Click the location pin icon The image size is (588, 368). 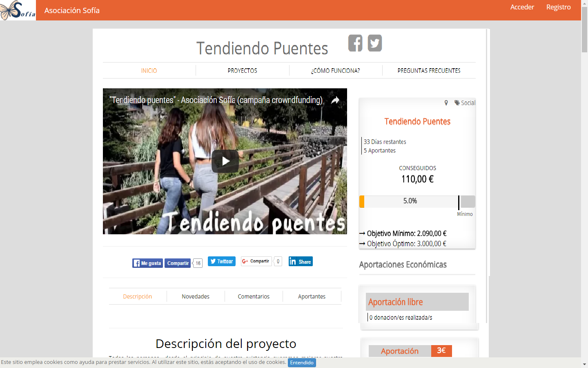446,103
